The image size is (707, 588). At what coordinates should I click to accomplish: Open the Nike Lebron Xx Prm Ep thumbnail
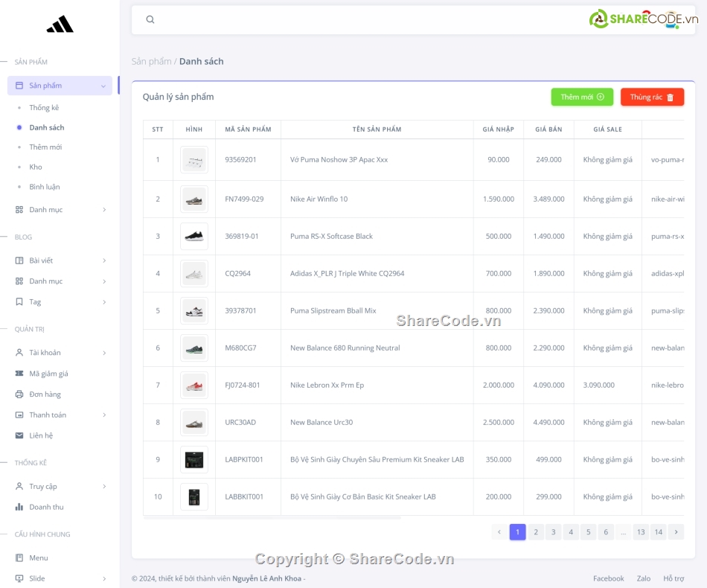(x=194, y=385)
